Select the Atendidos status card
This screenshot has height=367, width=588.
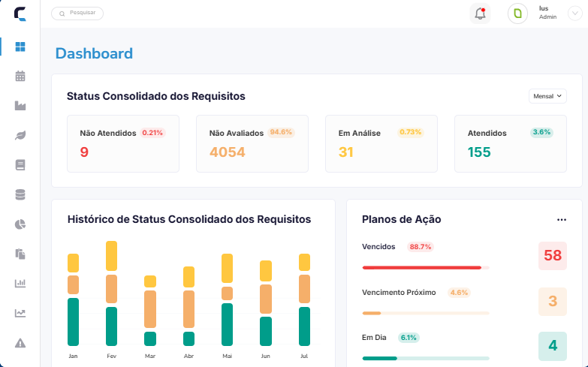[511, 143]
